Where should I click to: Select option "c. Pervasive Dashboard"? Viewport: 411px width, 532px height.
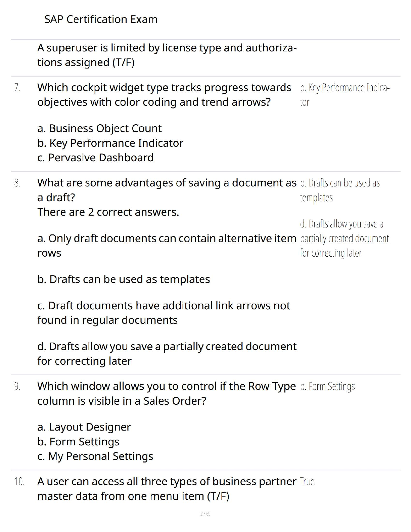point(95,158)
